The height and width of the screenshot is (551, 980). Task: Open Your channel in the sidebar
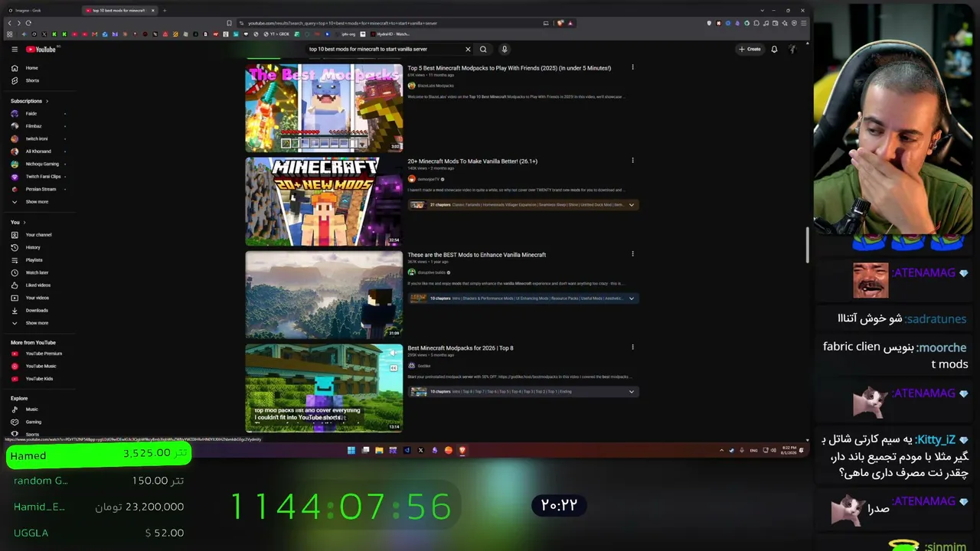pos(38,235)
